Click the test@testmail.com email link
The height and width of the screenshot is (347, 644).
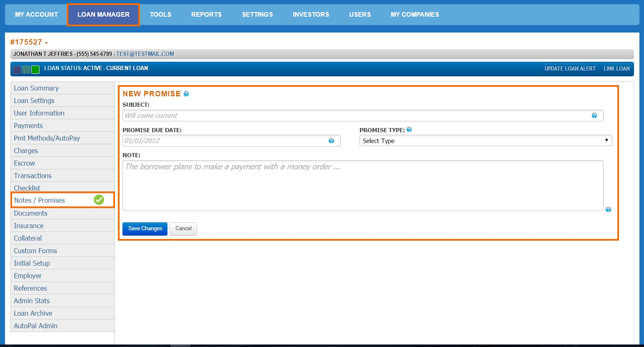pos(145,54)
